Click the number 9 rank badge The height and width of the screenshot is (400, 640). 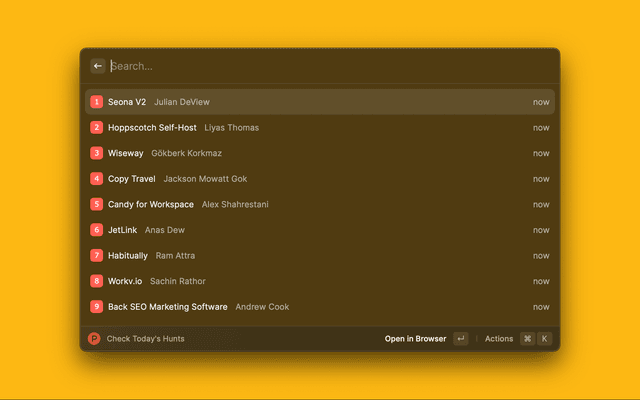(96, 307)
